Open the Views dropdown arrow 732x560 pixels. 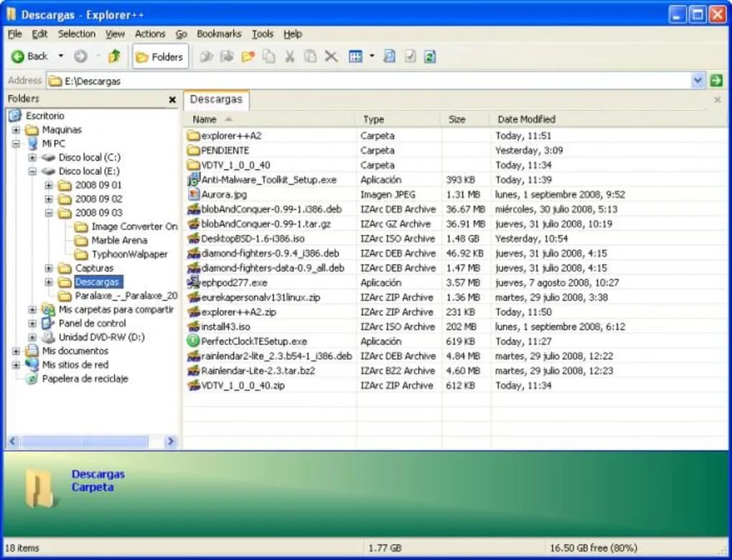(372, 57)
